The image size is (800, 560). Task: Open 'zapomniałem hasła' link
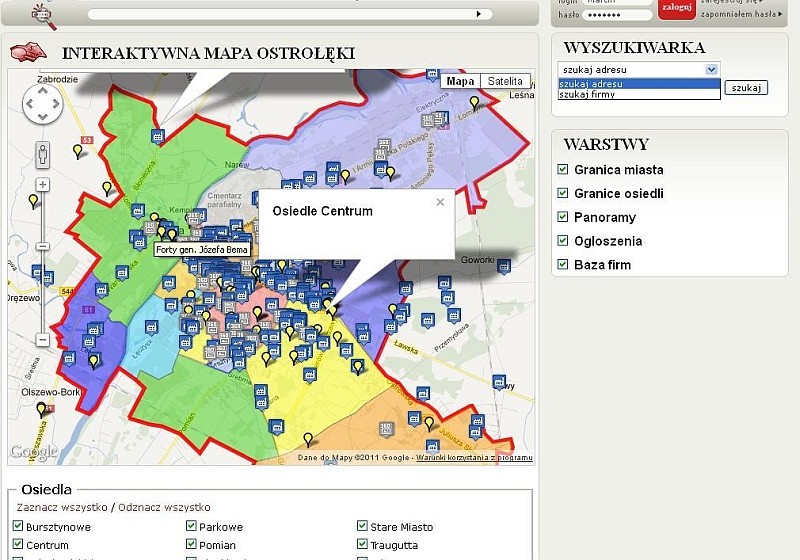click(x=741, y=14)
